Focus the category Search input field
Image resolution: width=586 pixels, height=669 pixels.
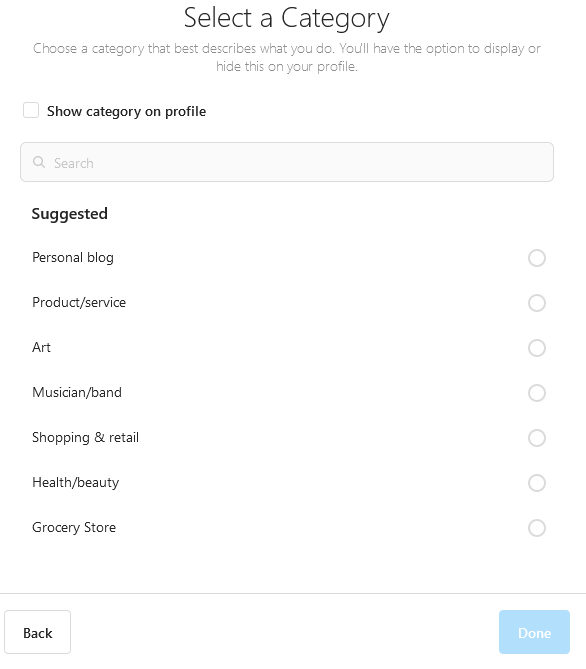(x=287, y=162)
